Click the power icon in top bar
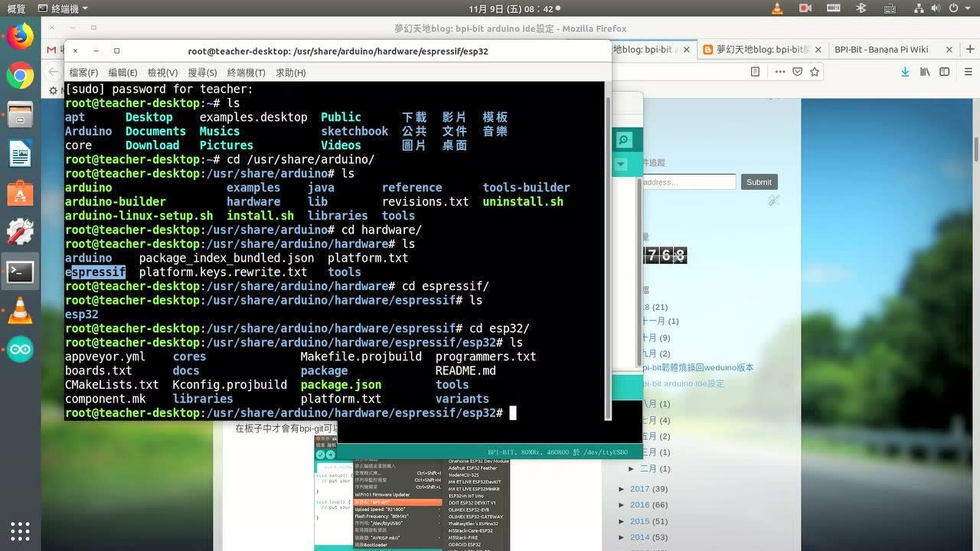980x551 pixels. [953, 8]
